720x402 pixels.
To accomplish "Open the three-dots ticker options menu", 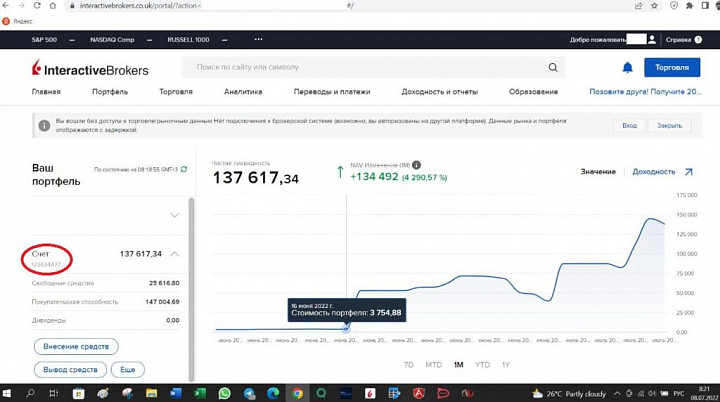I will click(x=259, y=40).
